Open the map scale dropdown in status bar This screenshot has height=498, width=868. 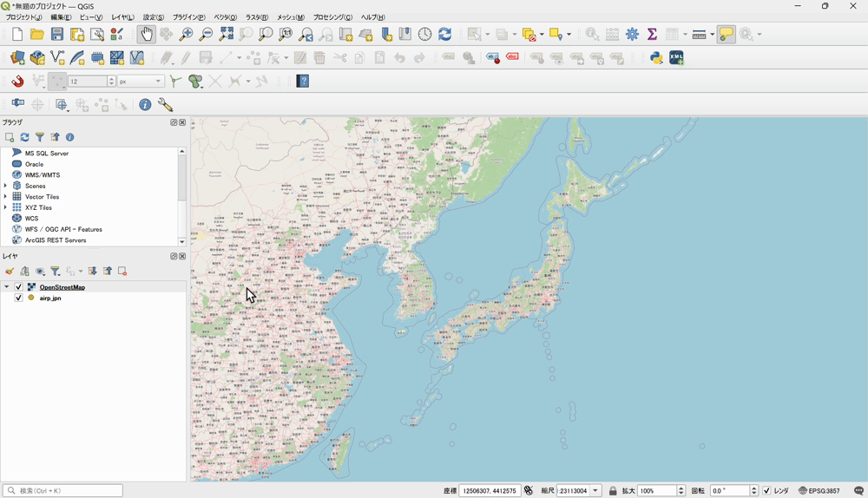595,491
